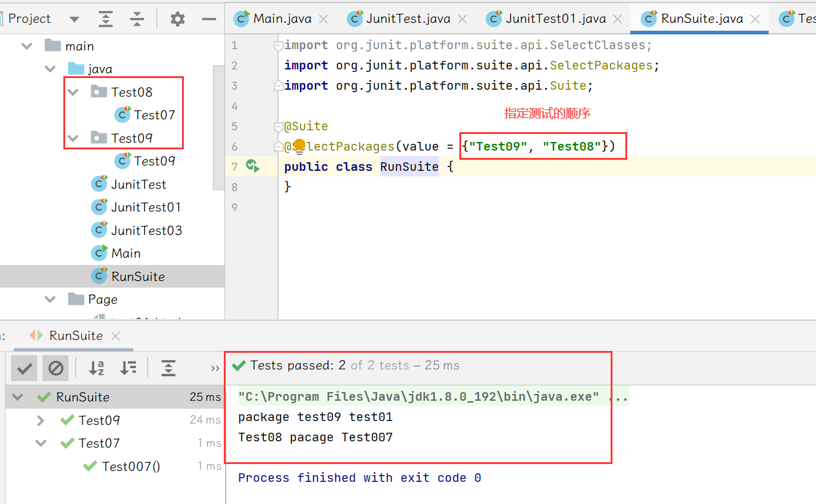Toggle sort tests alphabetically
The image size is (816, 504).
click(97, 368)
